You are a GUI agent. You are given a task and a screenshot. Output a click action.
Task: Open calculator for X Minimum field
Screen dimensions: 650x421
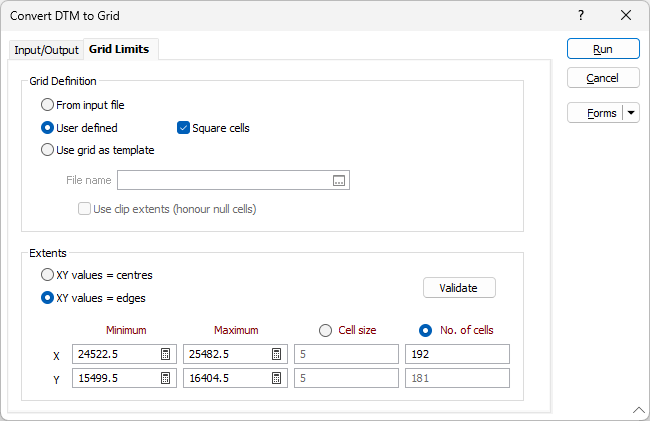click(x=166, y=354)
